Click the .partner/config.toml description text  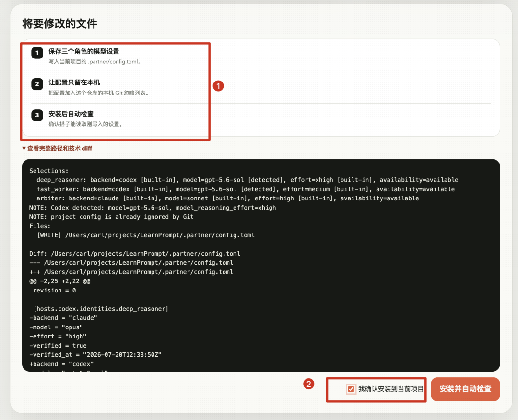click(x=95, y=62)
